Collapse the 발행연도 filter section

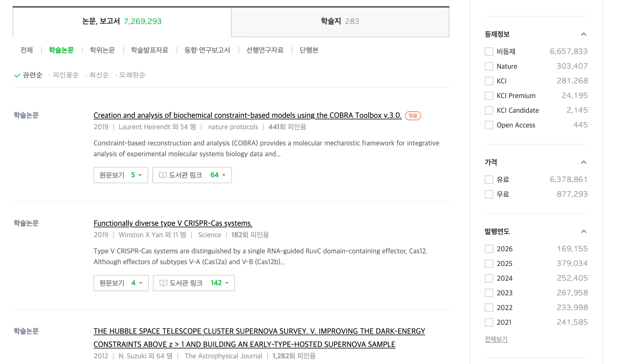tap(583, 231)
